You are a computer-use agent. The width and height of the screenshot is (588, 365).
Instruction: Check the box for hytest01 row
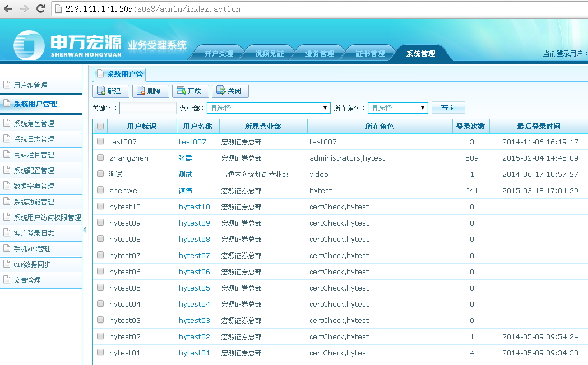[100, 352]
